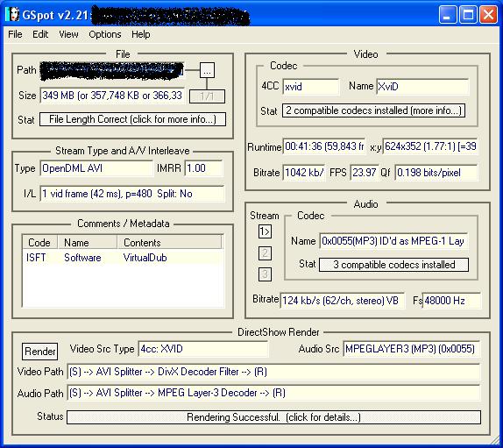Click audio codec Name field 0x0055(MP3)

point(393,241)
